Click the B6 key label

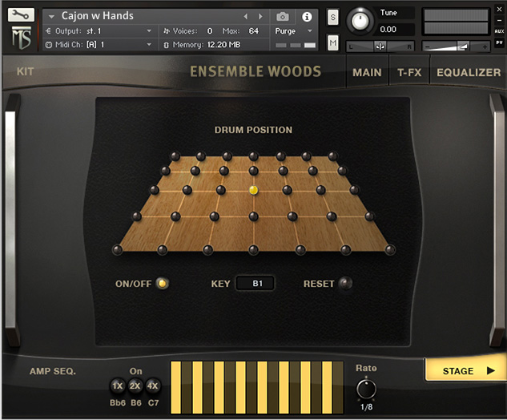point(136,403)
